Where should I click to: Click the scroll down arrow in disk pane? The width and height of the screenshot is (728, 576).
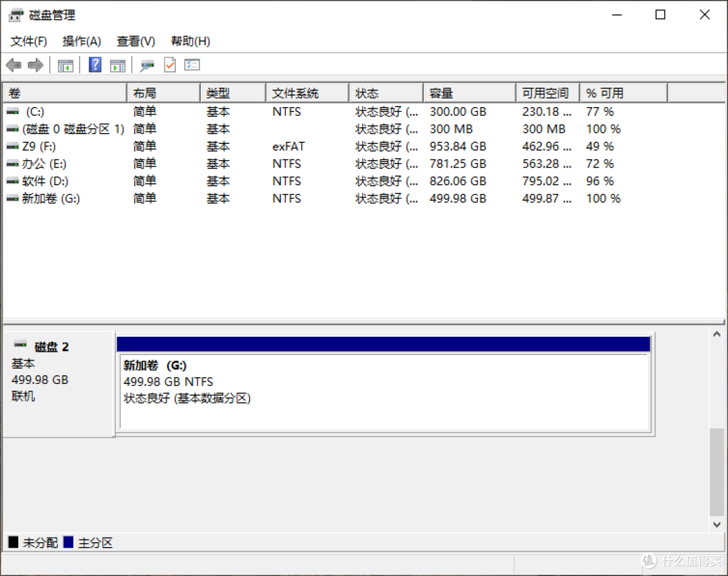click(x=717, y=525)
